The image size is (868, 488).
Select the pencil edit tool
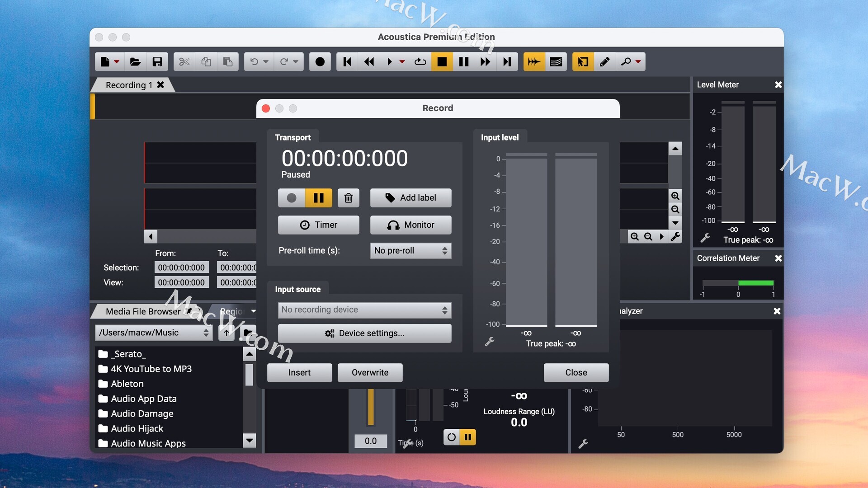[x=605, y=62]
